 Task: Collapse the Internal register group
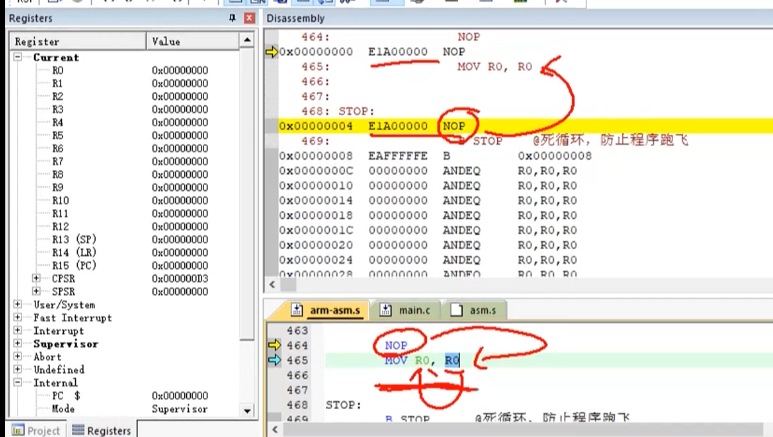[18, 382]
